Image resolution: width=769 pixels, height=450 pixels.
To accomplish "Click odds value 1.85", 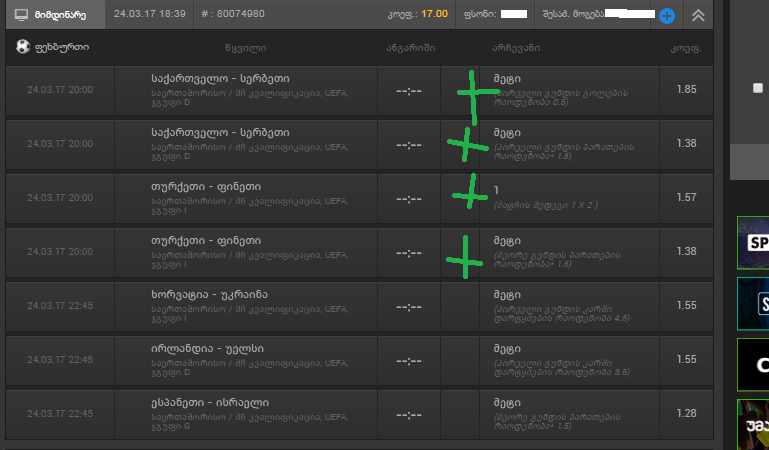I will coord(686,89).
